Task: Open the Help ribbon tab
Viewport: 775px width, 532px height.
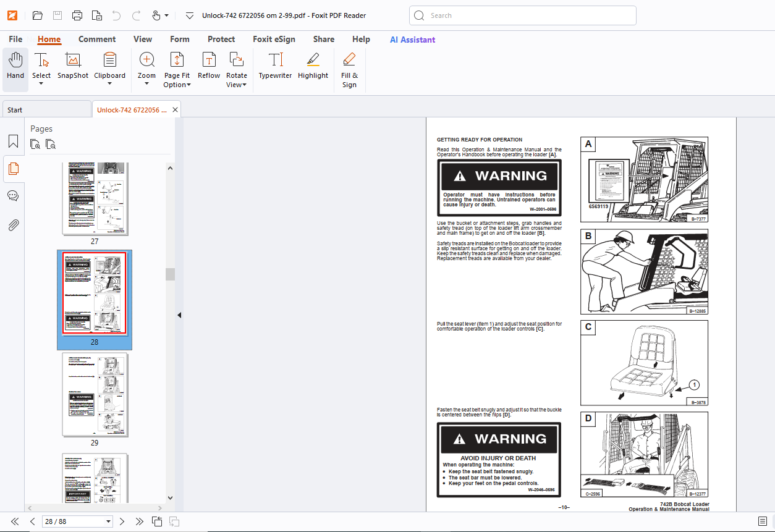Action: tap(361, 39)
